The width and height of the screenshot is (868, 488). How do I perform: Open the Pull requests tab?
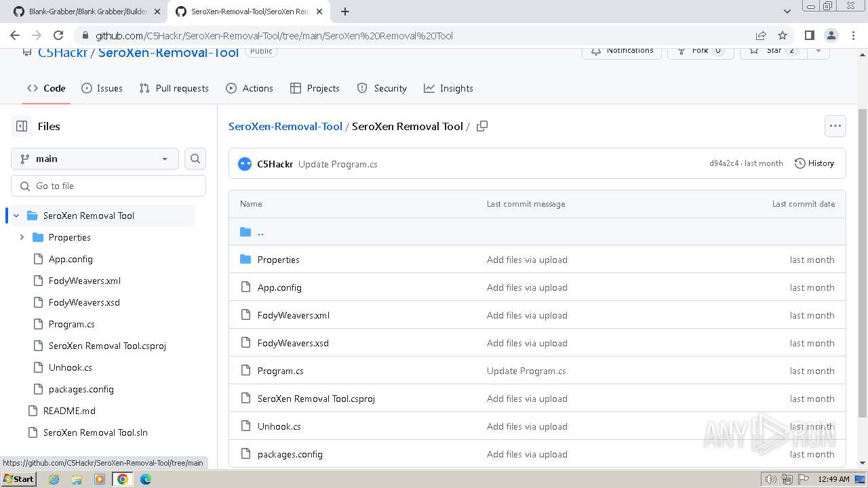pyautogui.click(x=174, y=88)
